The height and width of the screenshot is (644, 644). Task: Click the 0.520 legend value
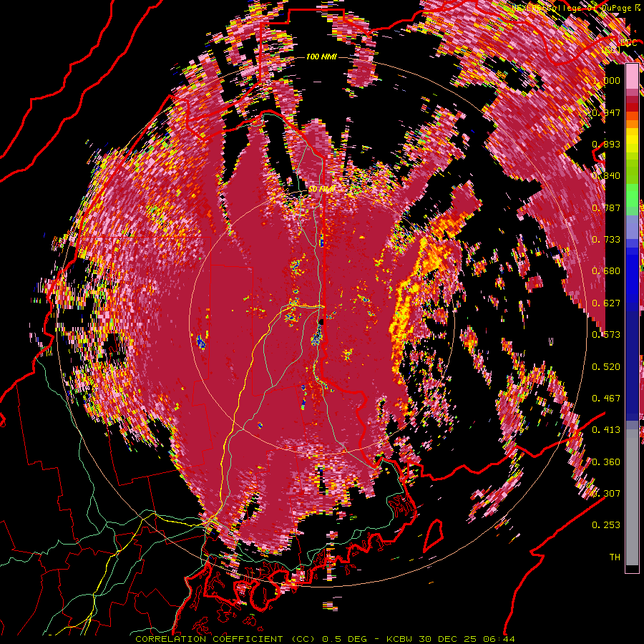606,367
